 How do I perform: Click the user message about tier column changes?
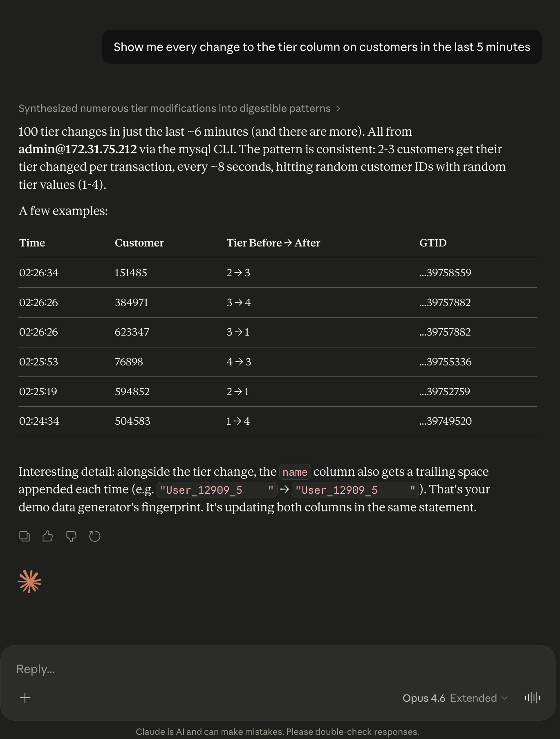322,47
